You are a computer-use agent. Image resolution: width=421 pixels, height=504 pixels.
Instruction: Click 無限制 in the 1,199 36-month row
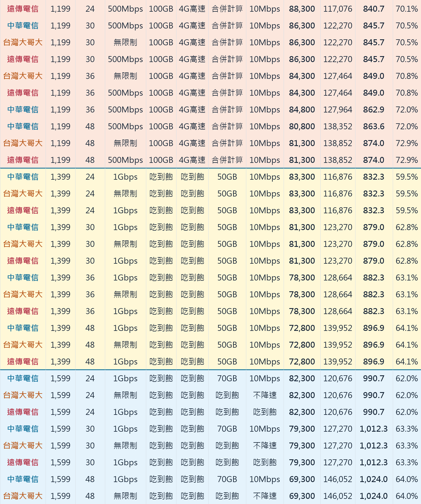(125, 76)
